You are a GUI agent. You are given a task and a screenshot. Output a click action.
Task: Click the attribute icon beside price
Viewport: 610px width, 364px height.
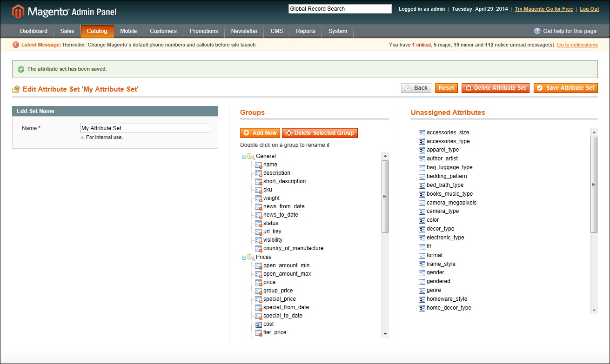pyautogui.click(x=259, y=283)
